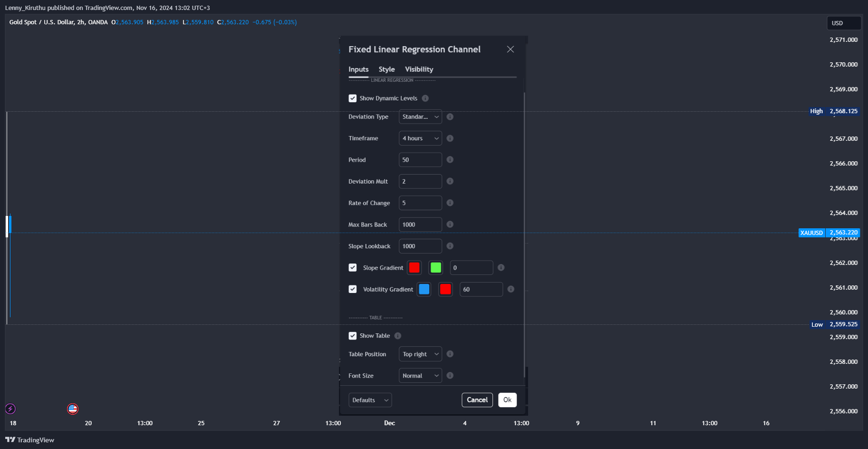Click the Cancel button
868x449 pixels.
pos(477,400)
